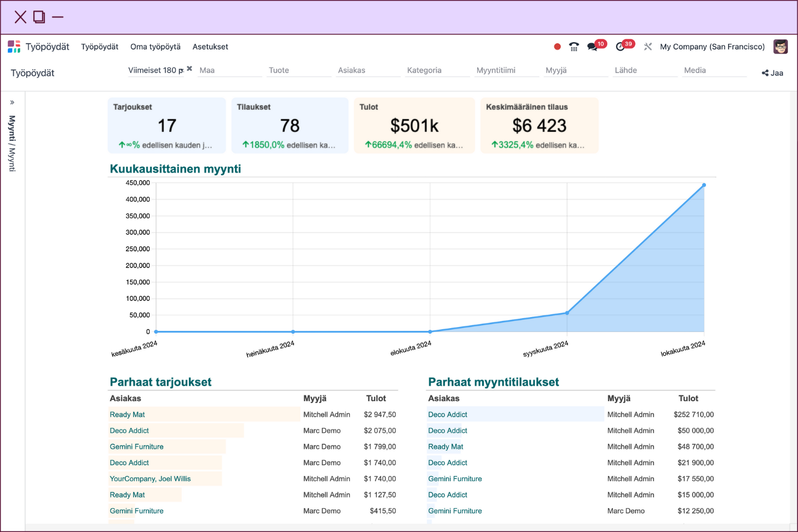Expand the Myynti side panel
Image resolution: width=798 pixels, height=532 pixels.
coord(12,103)
